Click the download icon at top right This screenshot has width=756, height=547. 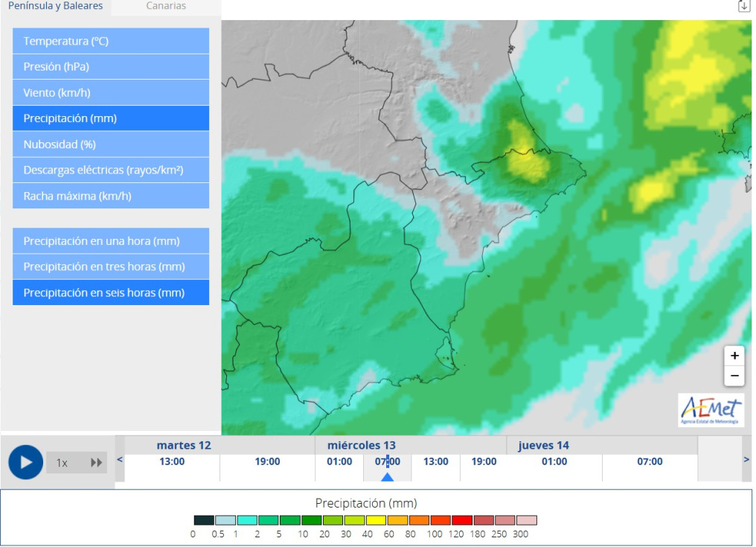click(x=743, y=7)
